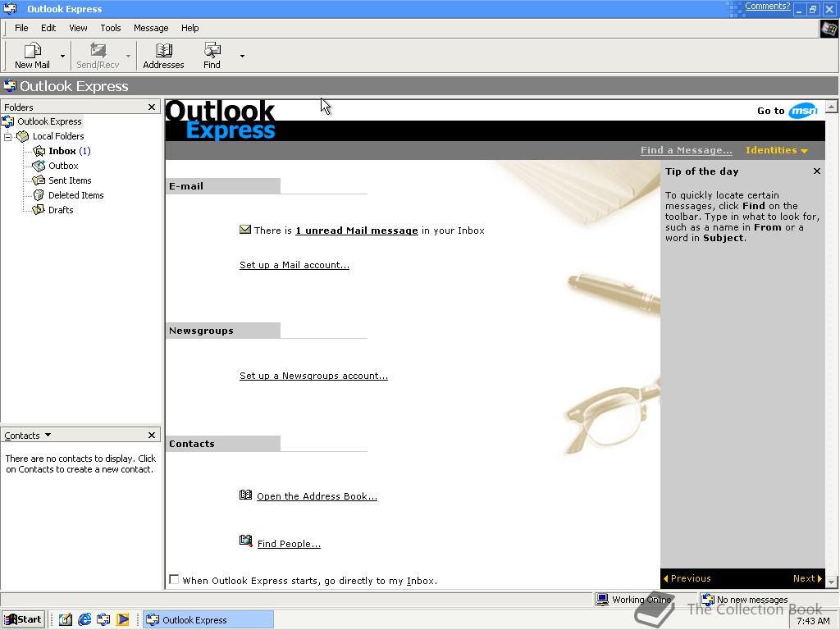
Task: Click the Outlook Express title bar icon
Action: [10, 8]
